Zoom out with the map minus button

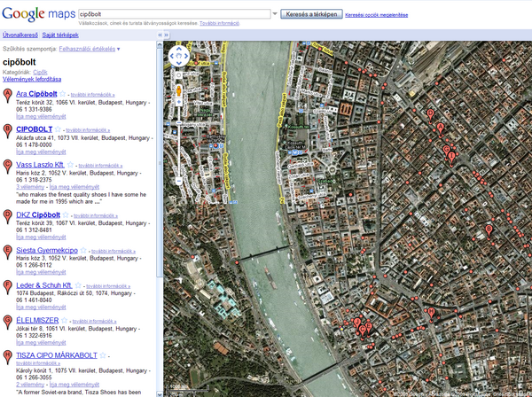[179, 181]
